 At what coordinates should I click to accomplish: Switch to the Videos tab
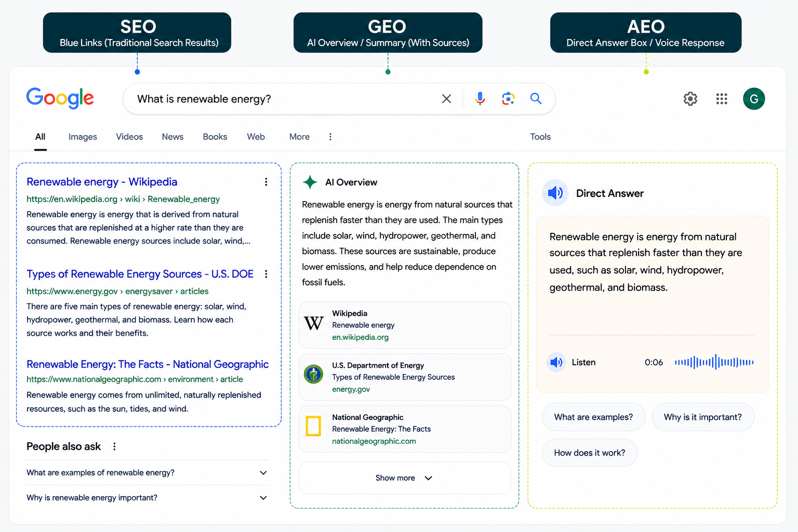tap(129, 137)
